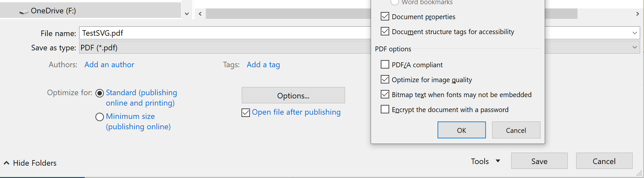Image resolution: width=644 pixels, height=178 pixels.
Task: Select Minimum size publishing online option
Action: click(100, 117)
